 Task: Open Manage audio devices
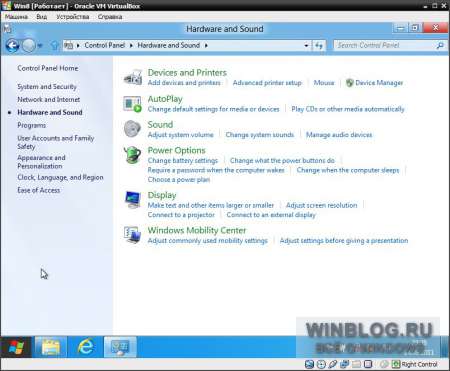[x=339, y=135]
